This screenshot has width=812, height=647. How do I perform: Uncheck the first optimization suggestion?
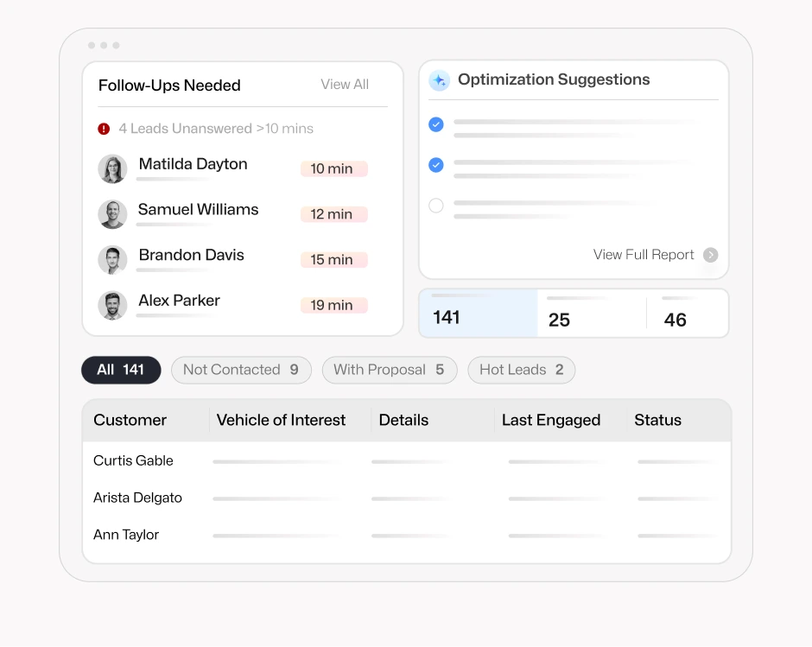pyautogui.click(x=436, y=124)
